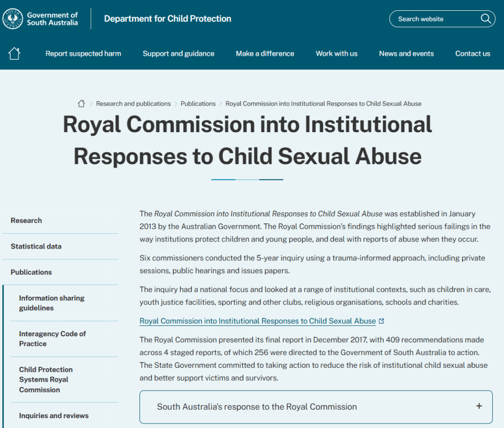The height and width of the screenshot is (428, 504).
Task: Open the Royal Commission external website link
Action: (257, 321)
